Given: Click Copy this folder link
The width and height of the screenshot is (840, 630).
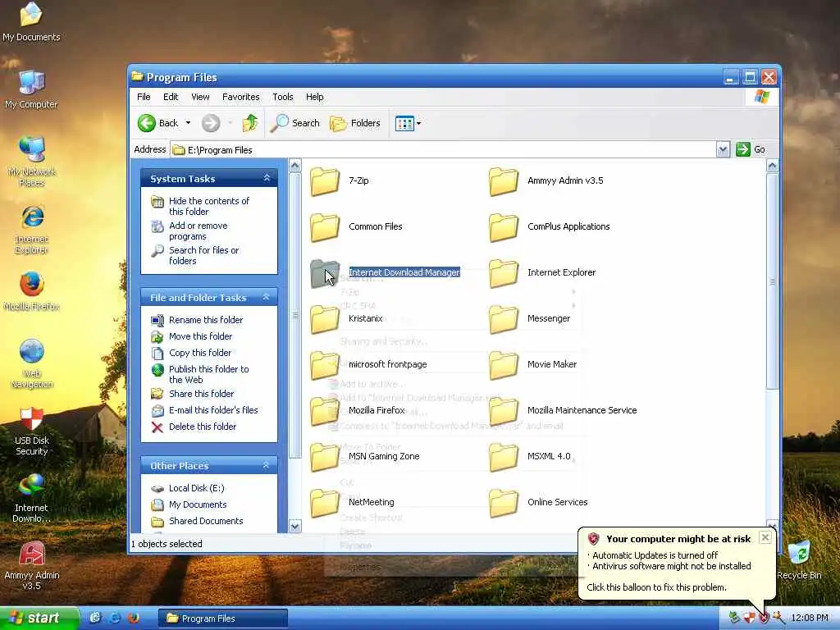Looking at the screenshot, I should [x=200, y=353].
